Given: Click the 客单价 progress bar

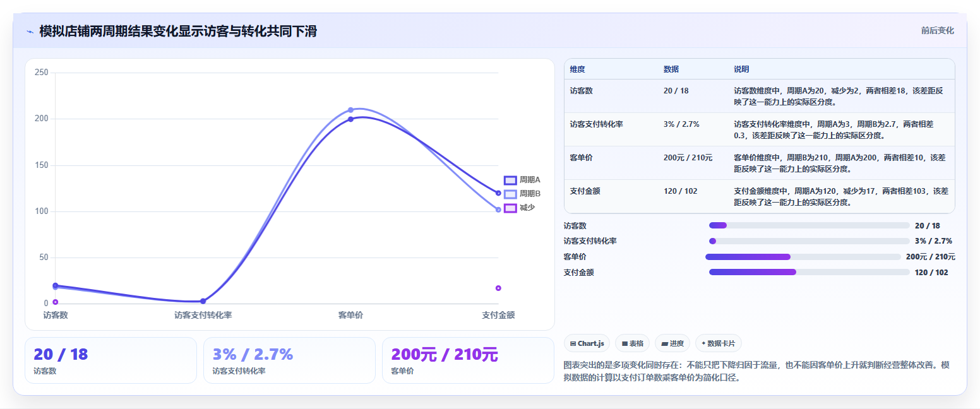Looking at the screenshot, I should tap(803, 257).
